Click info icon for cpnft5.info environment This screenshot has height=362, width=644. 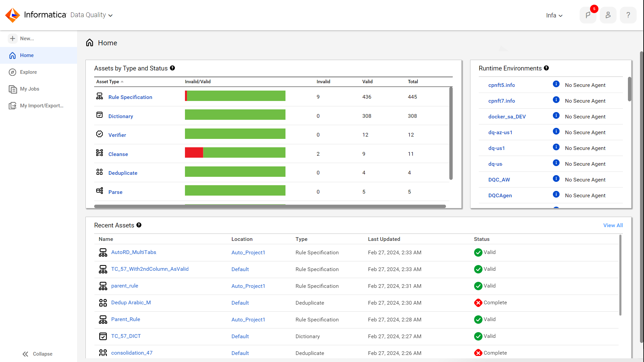556,84
